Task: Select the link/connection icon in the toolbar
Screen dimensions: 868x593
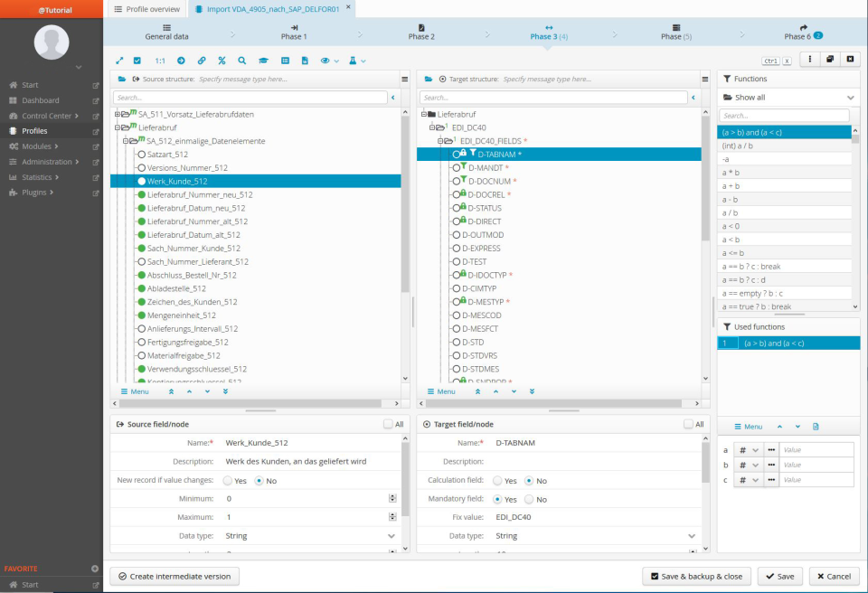Action: pyautogui.click(x=201, y=61)
